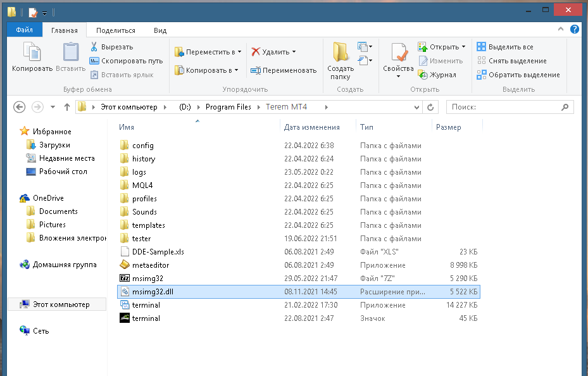Click (D:) in address path

click(x=185, y=107)
